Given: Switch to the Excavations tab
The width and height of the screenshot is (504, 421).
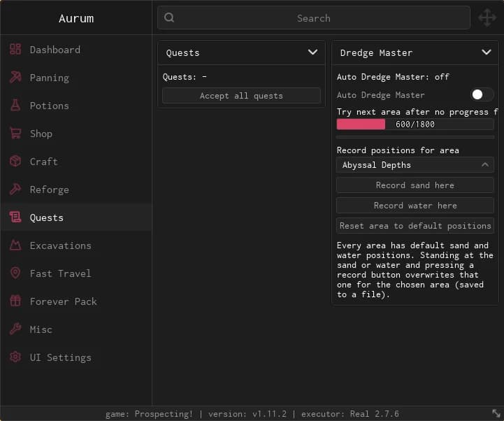Looking at the screenshot, I should point(76,245).
